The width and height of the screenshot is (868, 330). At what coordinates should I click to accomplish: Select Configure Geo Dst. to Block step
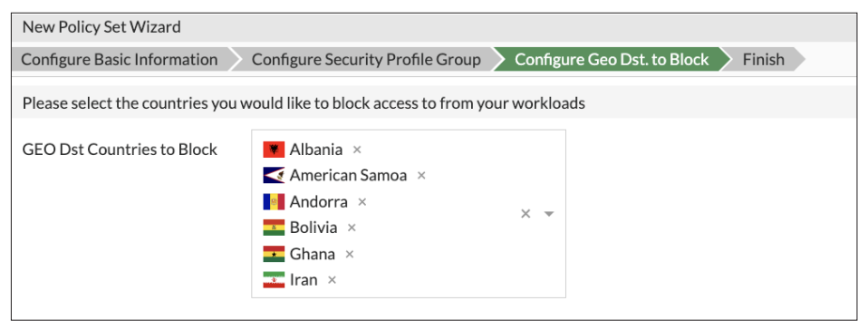[612, 59]
